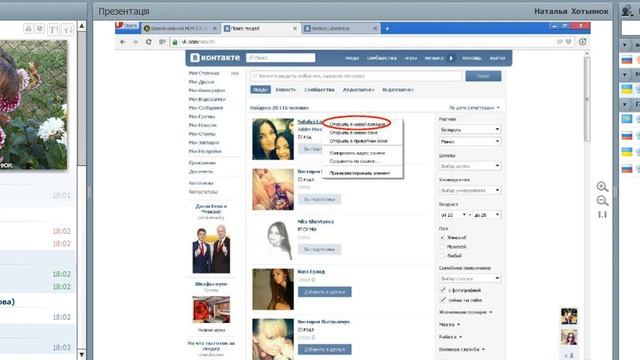Choose Открыть в новой вкладке from context menu

point(357,124)
